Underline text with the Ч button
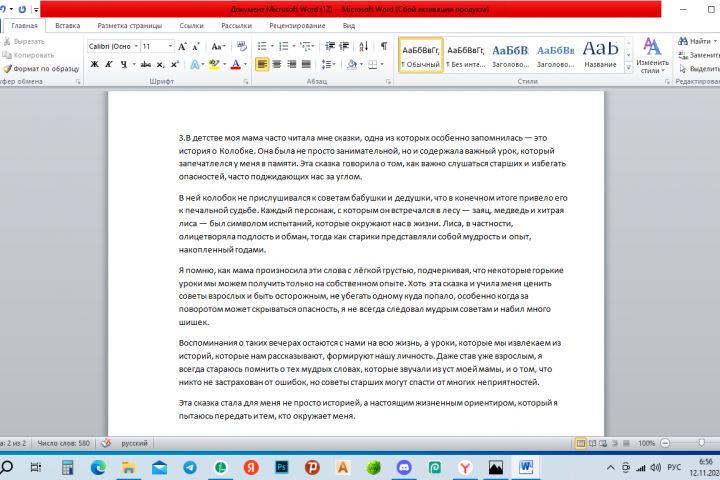The height and width of the screenshot is (480, 720). point(124,64)
